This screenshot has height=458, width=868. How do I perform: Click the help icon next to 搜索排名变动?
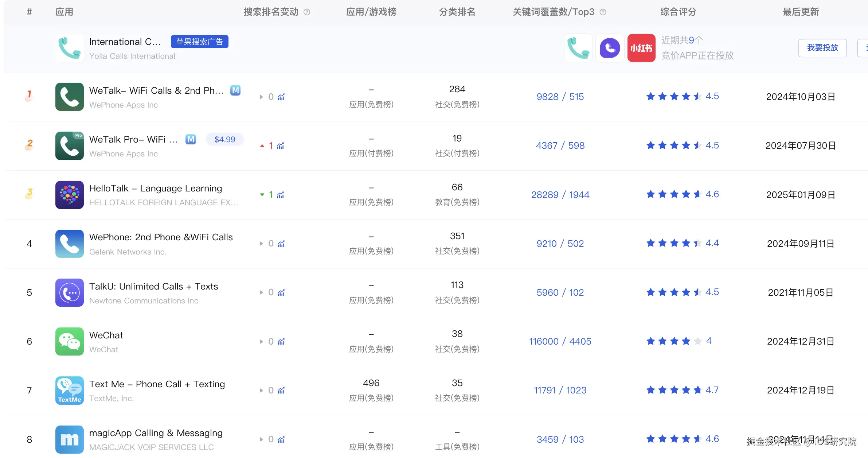(307, 12)
